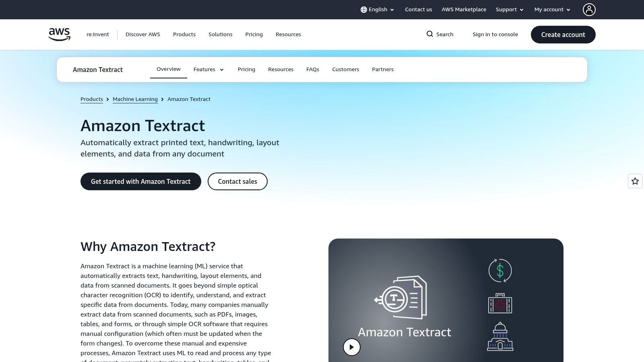Open the Solutions menu

click(x=221, y=35)
